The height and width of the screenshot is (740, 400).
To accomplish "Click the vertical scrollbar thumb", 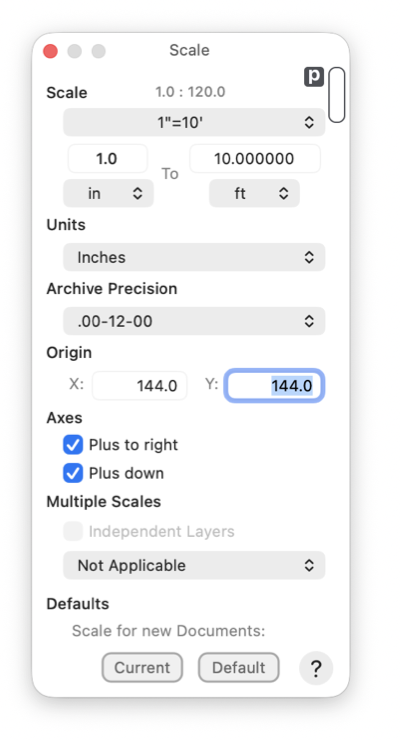I will click(337, 95).
